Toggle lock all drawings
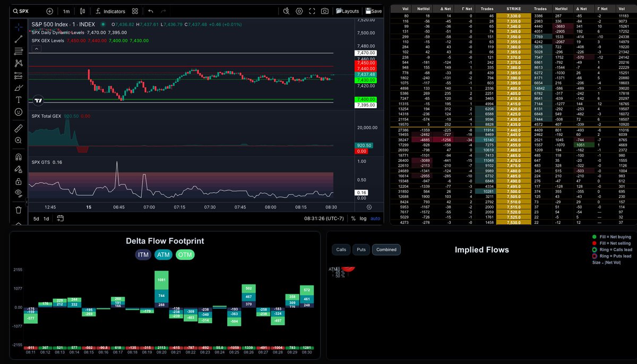Viewport: 637px width, 364px height. pyautogui.click(x=19, y=181)
